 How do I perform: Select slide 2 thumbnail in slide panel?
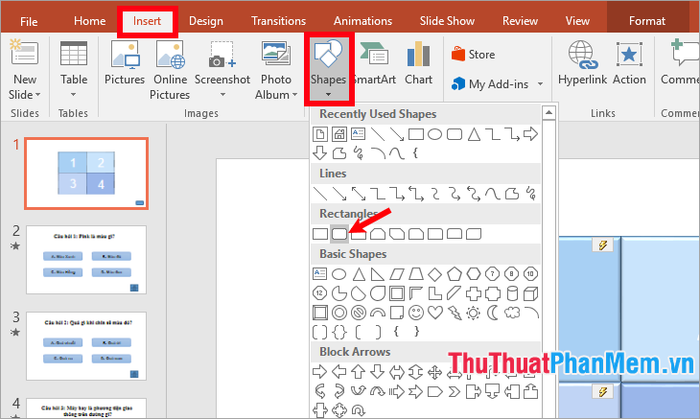pos(86,259)
